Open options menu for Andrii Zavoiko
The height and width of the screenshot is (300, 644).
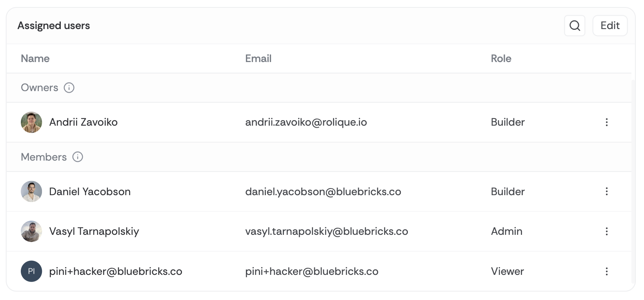[606, 122]
